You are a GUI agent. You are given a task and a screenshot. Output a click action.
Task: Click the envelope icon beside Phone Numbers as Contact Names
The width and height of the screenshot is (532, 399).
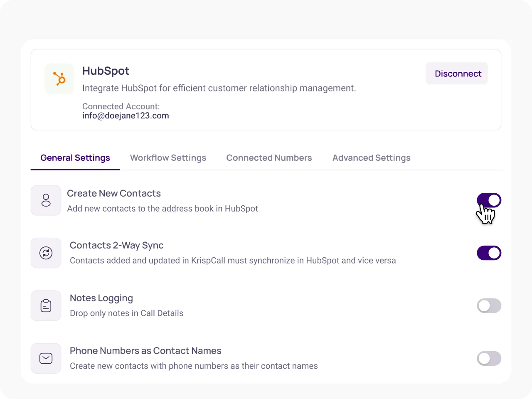(46, 358)
